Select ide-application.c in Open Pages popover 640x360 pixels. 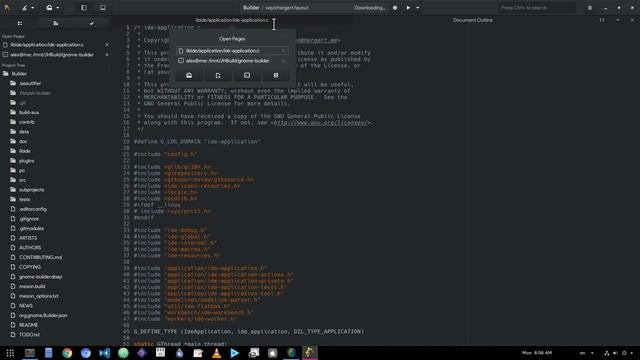click(x=233, y=51)
